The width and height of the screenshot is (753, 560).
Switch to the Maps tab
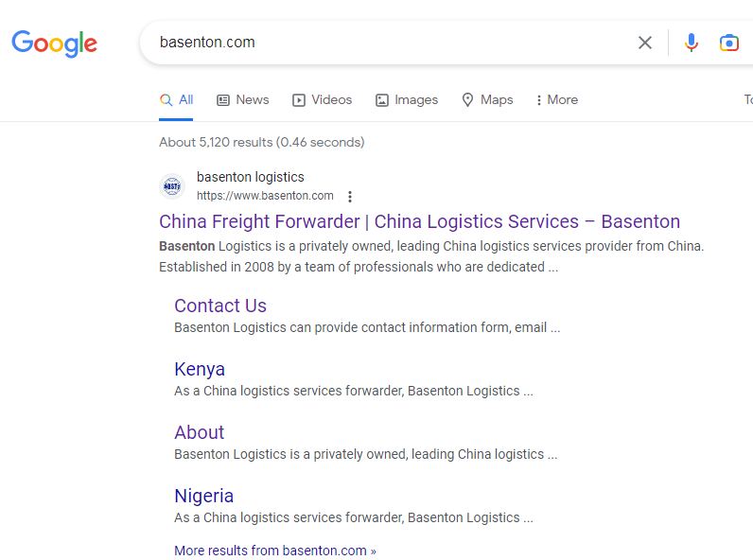(487, 100)
